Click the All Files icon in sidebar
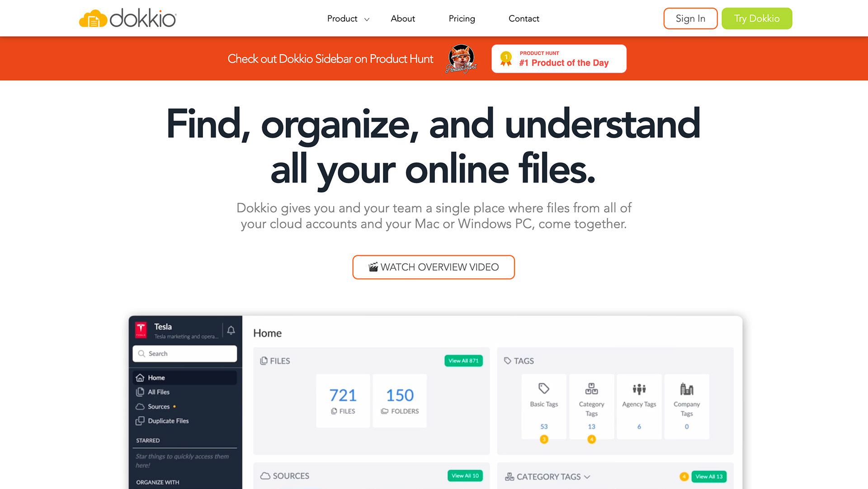The height and width of the screenshot is (489, 868). pos(140,392)
